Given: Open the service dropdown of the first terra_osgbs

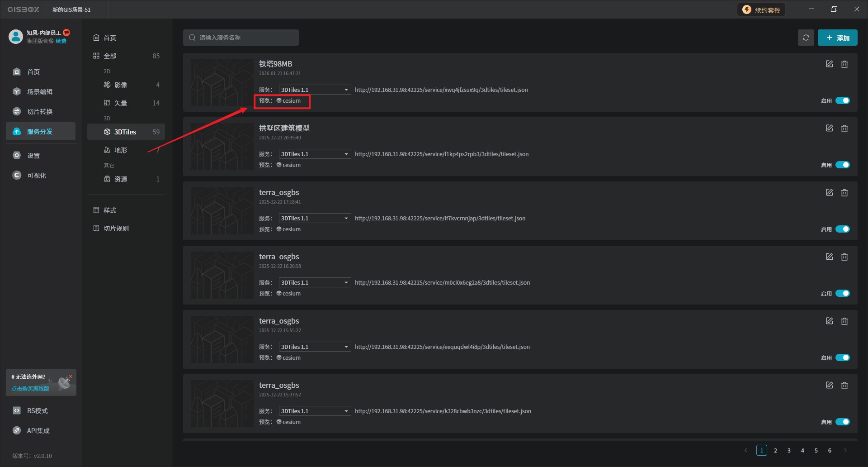Looking at the screenshot, I should [x=315, y=219].
